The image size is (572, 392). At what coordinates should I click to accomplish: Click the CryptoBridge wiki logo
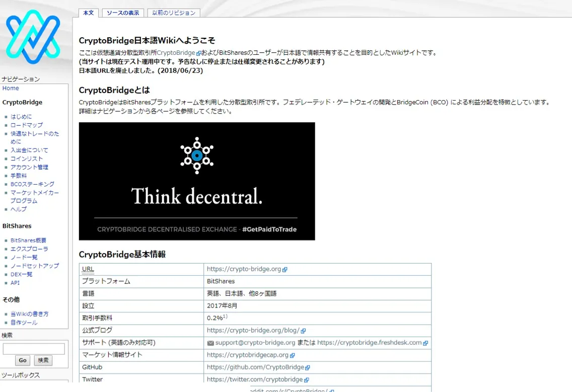(33, 37)
